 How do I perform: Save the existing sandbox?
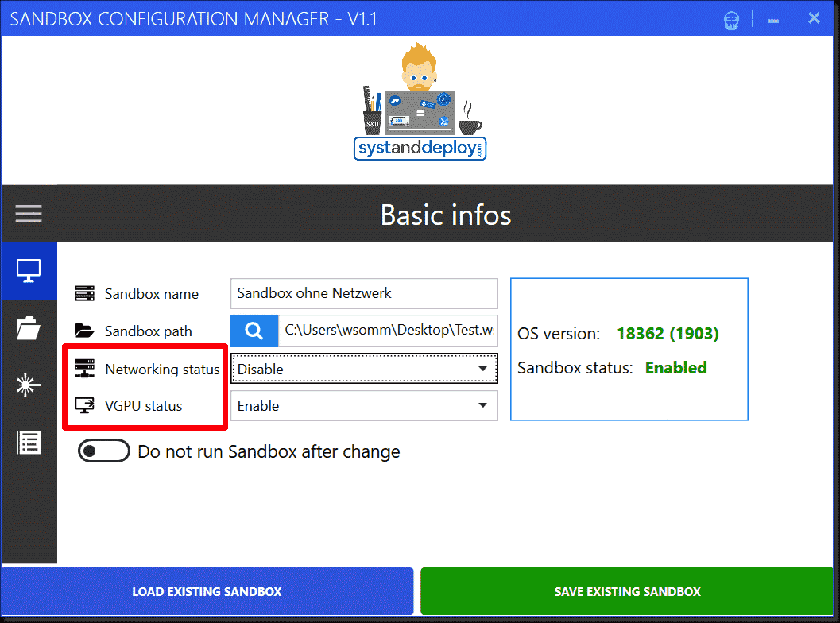pyautogui.click(x=627, y=591)
